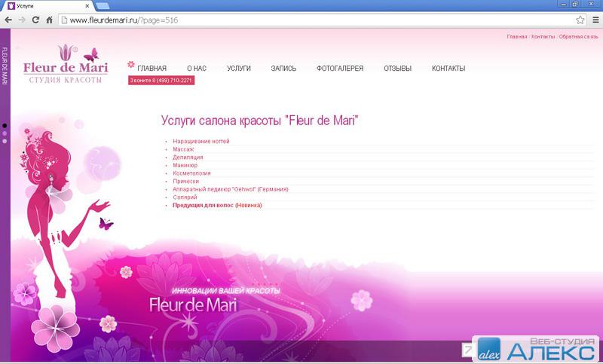This screenshot has height=364, width=603.
Task: Go to ОТЗЫВЫ in navigation
Action: [397, 69]
